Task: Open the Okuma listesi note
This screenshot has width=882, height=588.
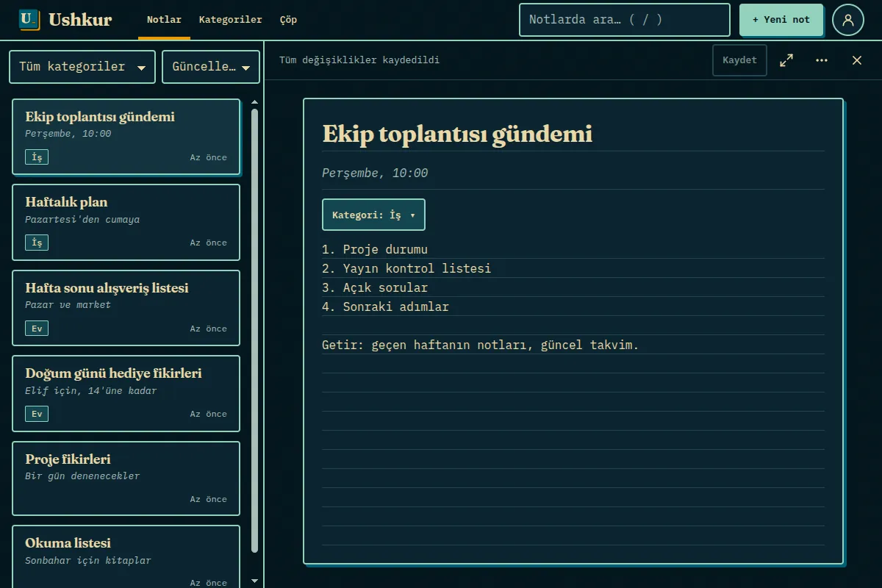Action: [x=126, y=556]
